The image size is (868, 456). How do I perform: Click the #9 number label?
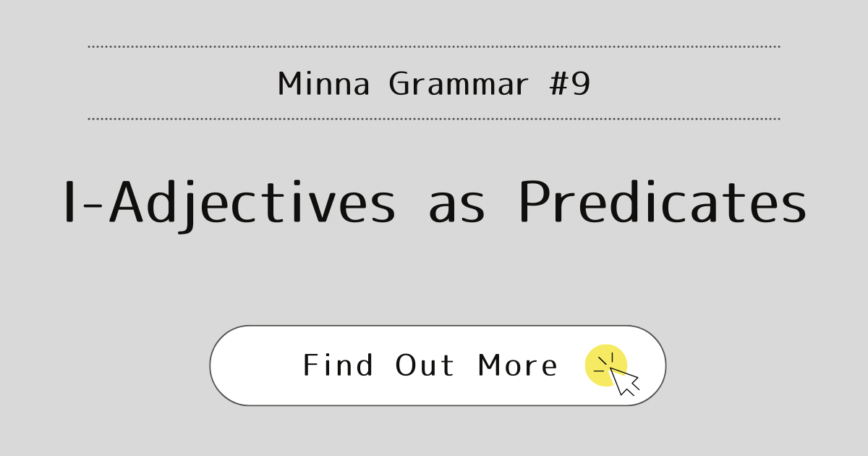tap(569, 84)
